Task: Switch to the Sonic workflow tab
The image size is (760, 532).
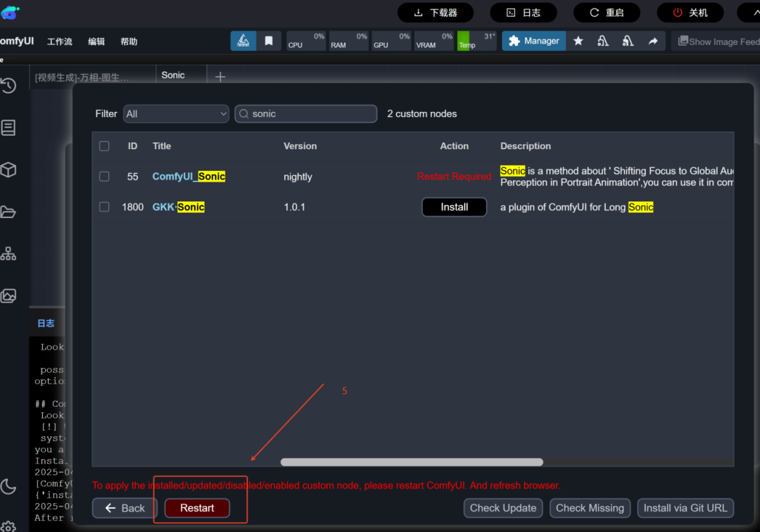Action: tap(173, 75)
